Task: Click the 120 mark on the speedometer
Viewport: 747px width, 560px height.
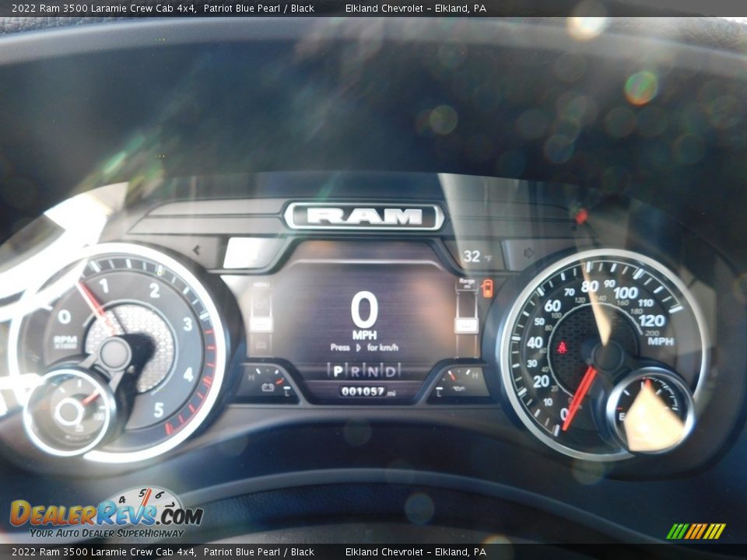Action: click(652, 320)
